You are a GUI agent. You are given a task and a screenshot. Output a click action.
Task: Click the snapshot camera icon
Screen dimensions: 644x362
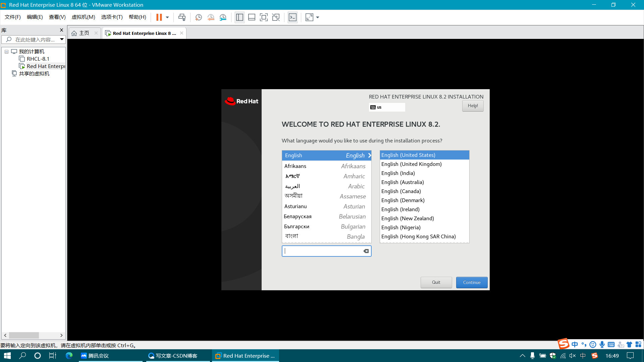tap(198, 17)
